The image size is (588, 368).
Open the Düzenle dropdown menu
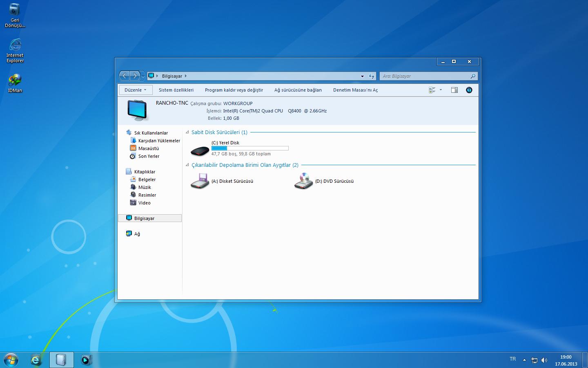135,90
